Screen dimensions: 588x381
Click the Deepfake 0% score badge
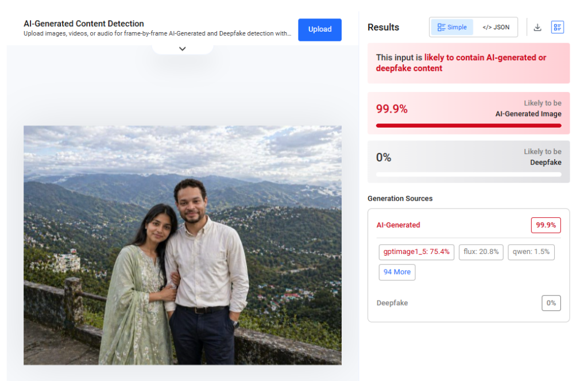551,303
